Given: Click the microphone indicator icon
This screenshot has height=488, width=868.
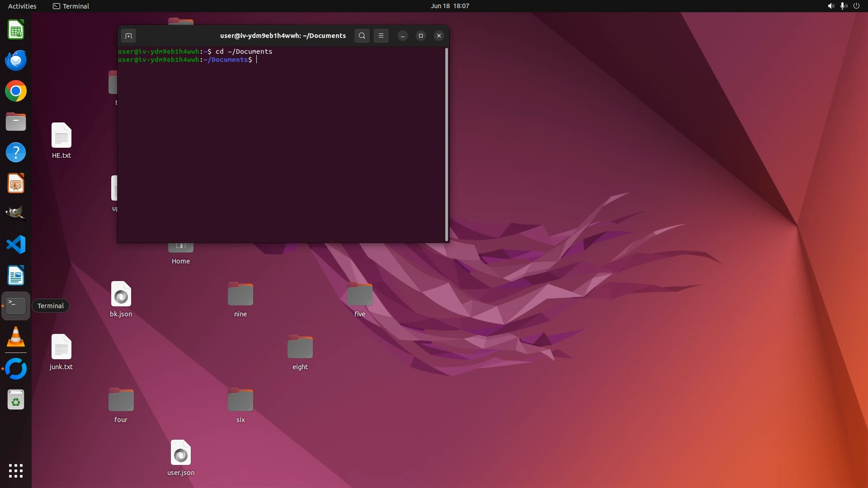Looking at the screenshot, I should (x=843, y=6).
